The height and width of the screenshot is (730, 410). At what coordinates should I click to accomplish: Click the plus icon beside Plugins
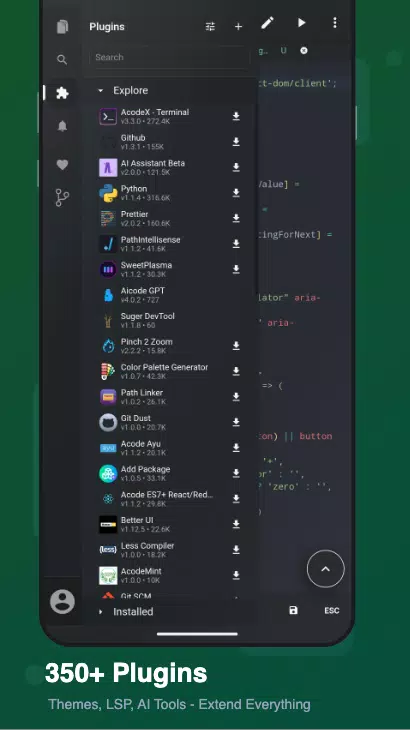238,27
